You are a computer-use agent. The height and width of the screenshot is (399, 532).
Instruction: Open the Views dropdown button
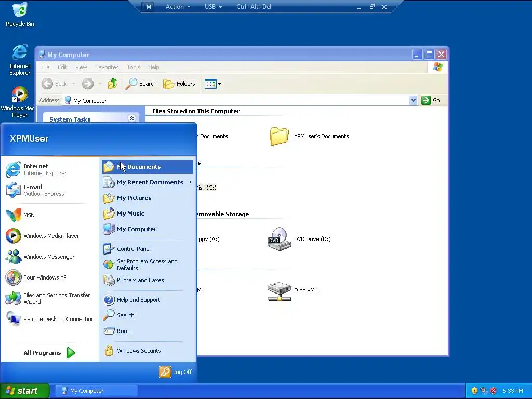[x=212, y=84]
